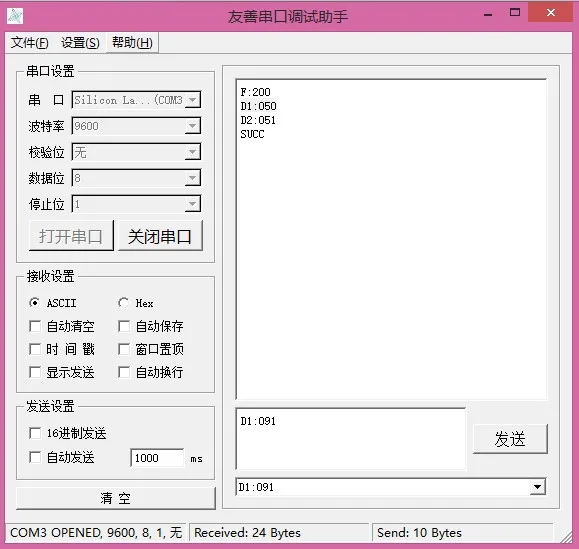
Task: Click the received line F:200
Action: (255, 92)
